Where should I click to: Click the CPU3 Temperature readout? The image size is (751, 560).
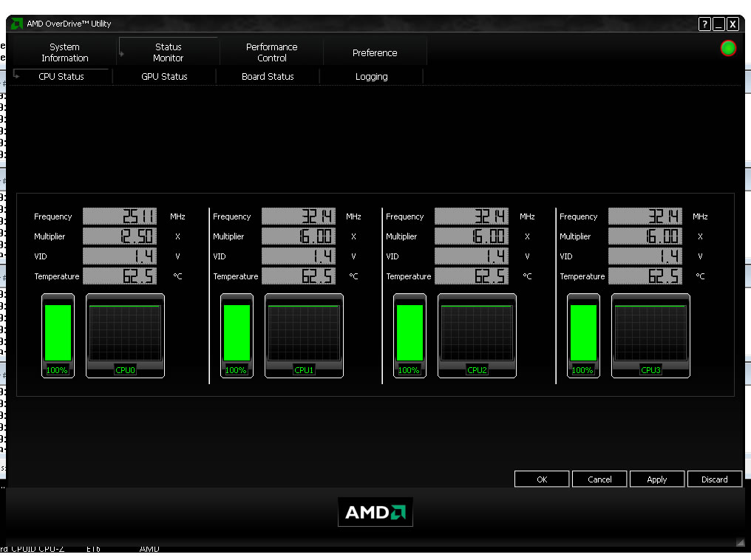645,276
